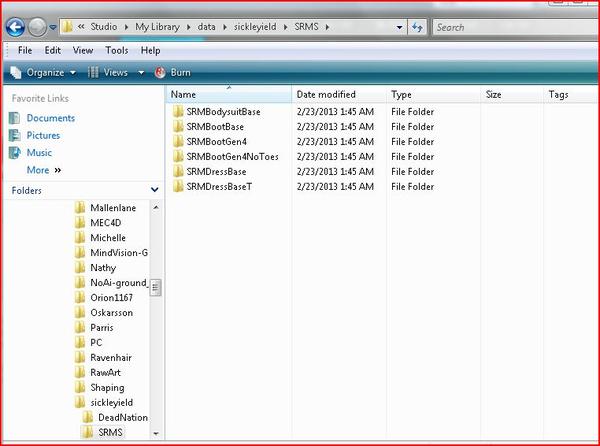Click into the Search box
Screen dimensions: 600x446
click(x=516, y=28)
